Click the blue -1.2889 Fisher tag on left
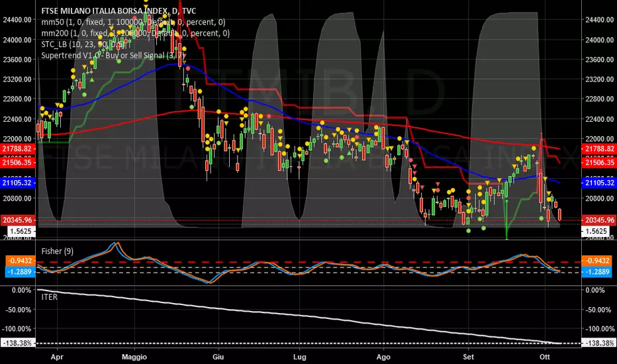The image size is (617, 364). (18, 272)
